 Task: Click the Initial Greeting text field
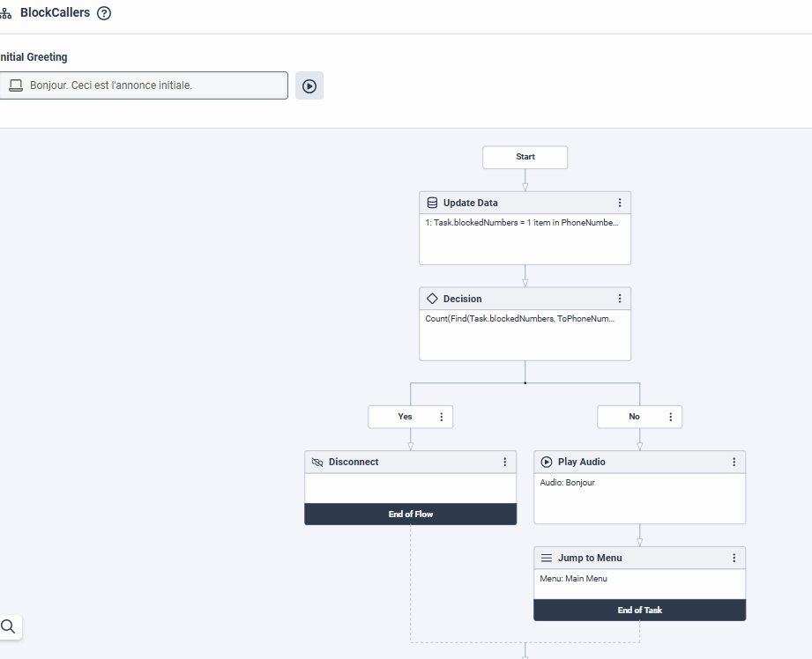[144, 85]
